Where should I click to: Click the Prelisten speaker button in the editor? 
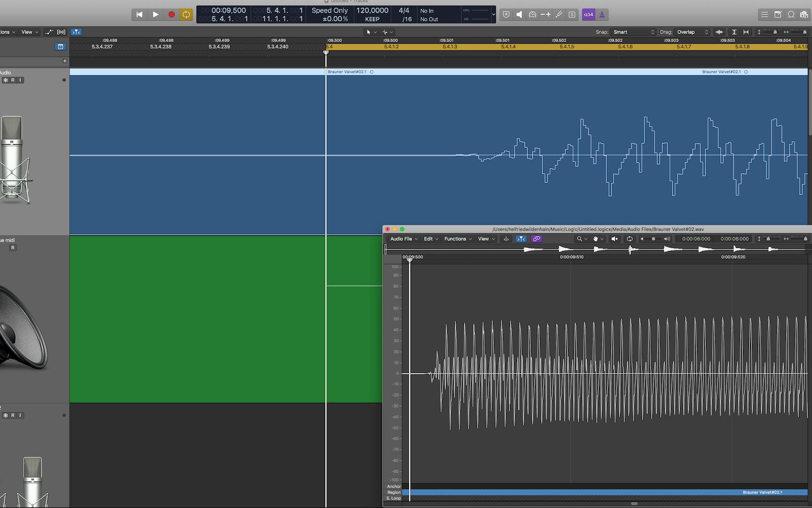(x=615, y=239)
